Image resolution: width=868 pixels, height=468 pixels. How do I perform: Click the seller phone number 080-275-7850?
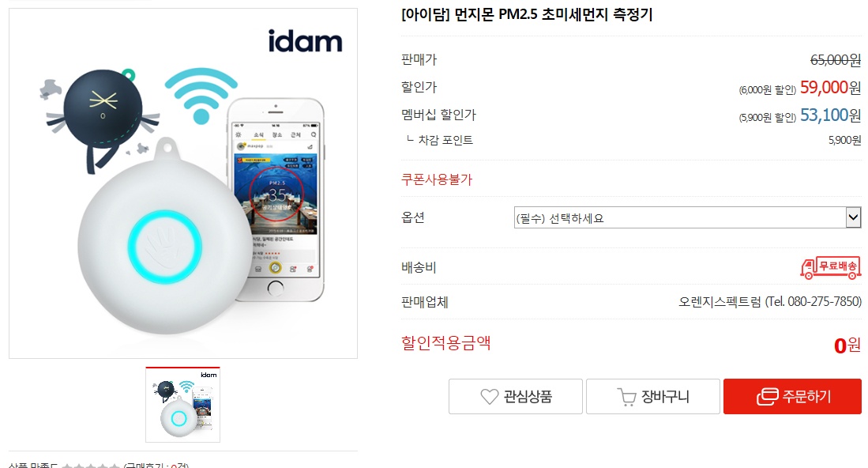click(825, 302)
